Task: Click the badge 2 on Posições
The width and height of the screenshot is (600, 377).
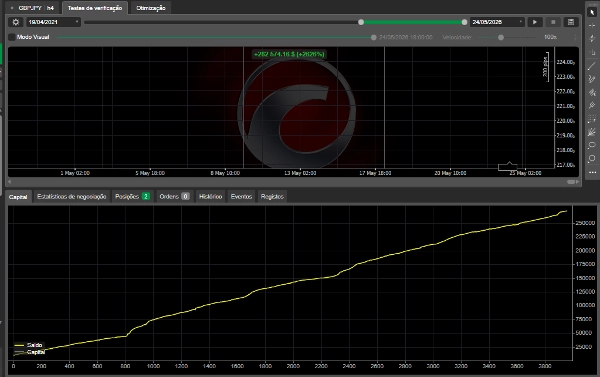Action: (145, 196)
